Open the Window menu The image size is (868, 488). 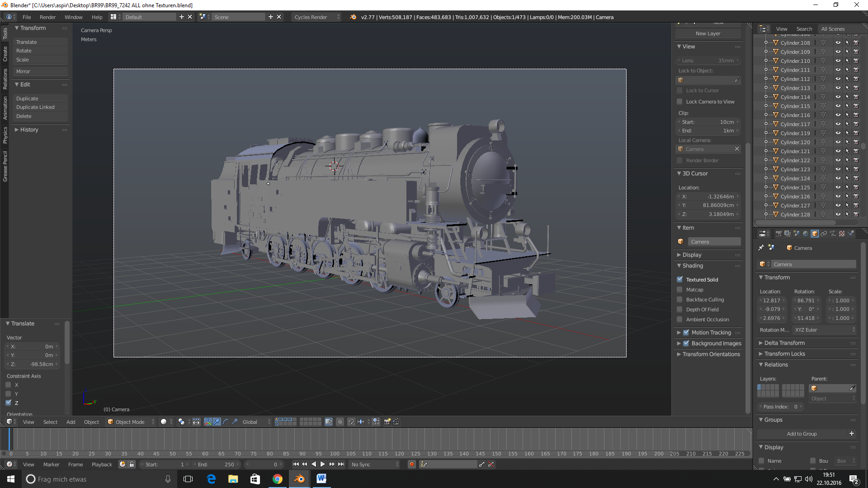pyautogui.click(x=73, y=17)
